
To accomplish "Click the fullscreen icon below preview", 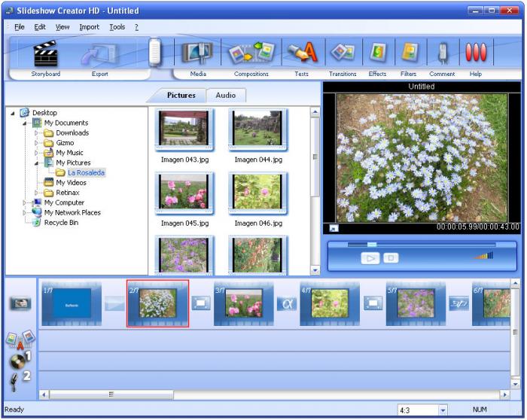I will pos(334,228).
